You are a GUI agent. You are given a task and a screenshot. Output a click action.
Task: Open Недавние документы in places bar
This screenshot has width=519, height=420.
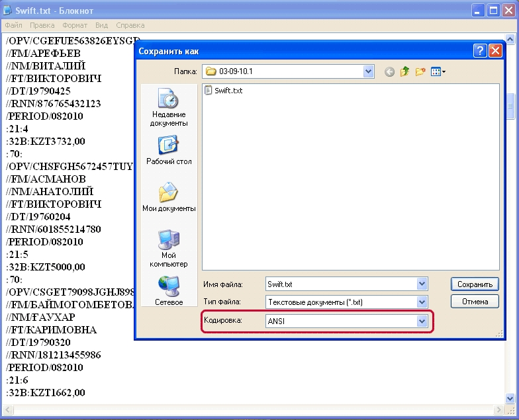click(x=169, y=108)
